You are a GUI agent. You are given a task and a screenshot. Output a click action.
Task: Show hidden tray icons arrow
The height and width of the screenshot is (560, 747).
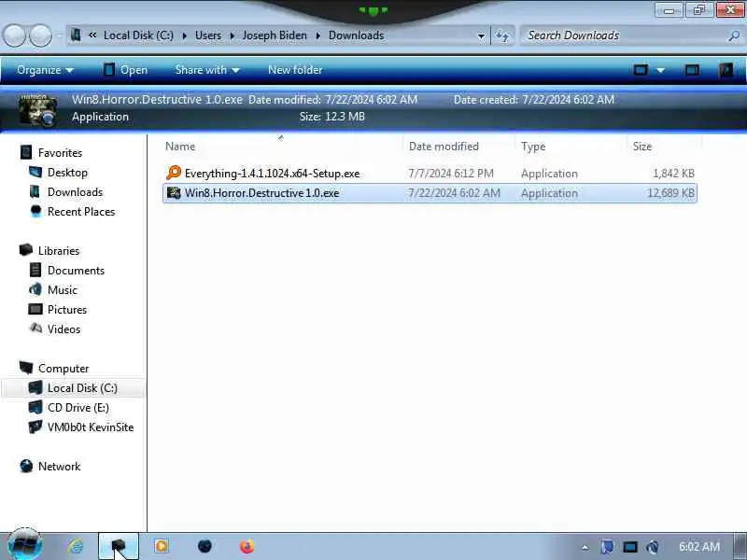(585, 548)
